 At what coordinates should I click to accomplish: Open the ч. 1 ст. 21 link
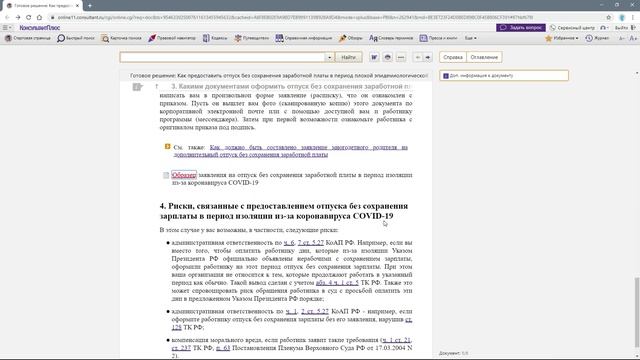397,340
